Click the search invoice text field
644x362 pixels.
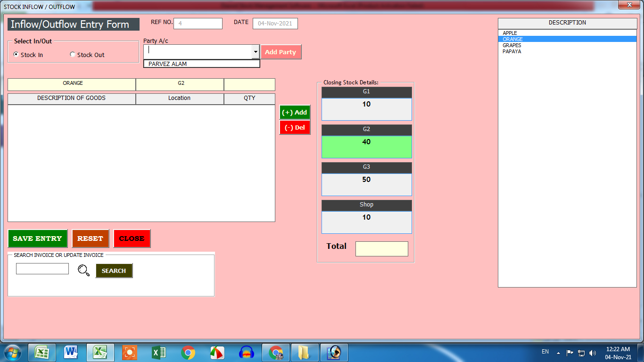(42, 269)
